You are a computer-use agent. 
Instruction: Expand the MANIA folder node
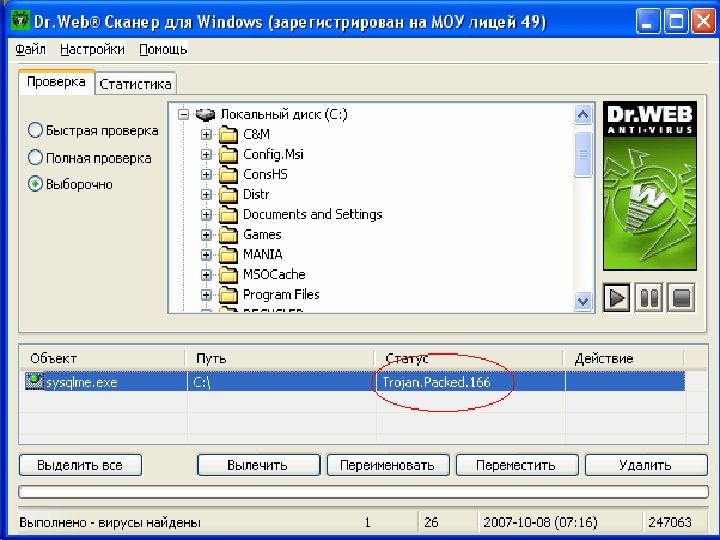pyautogui.click(x=206, y=254)
